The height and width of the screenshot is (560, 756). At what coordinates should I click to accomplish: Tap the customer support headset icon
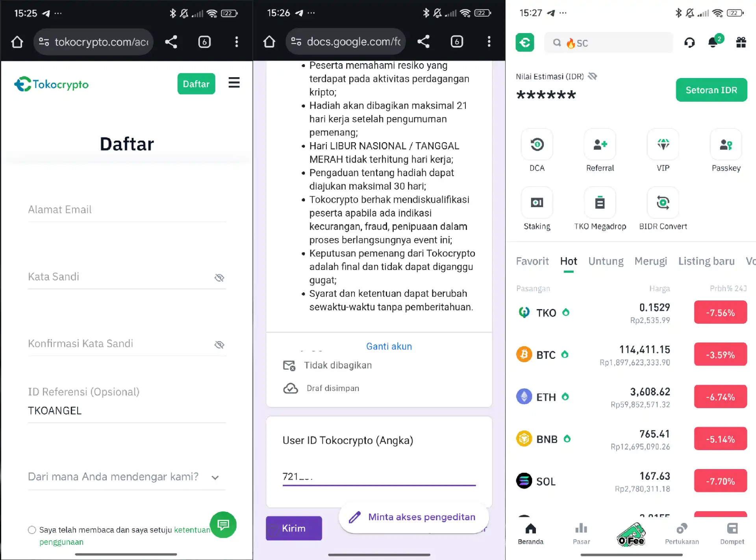click(x=689, y=43)
